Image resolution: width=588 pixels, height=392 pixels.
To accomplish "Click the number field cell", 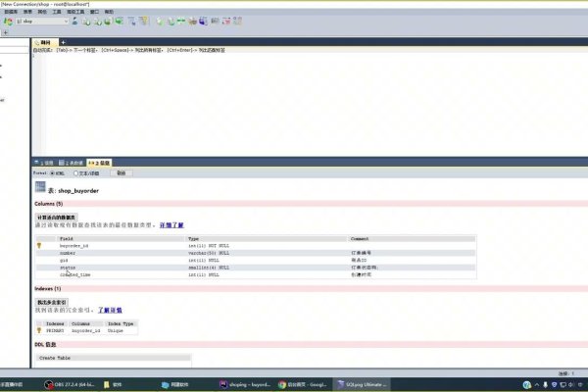I will coord(68,253).
